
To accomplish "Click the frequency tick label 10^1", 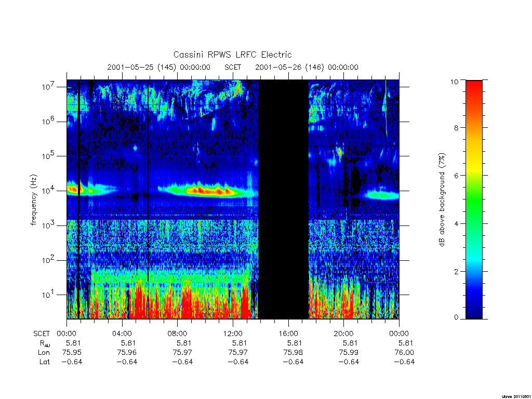I will 48,295.
